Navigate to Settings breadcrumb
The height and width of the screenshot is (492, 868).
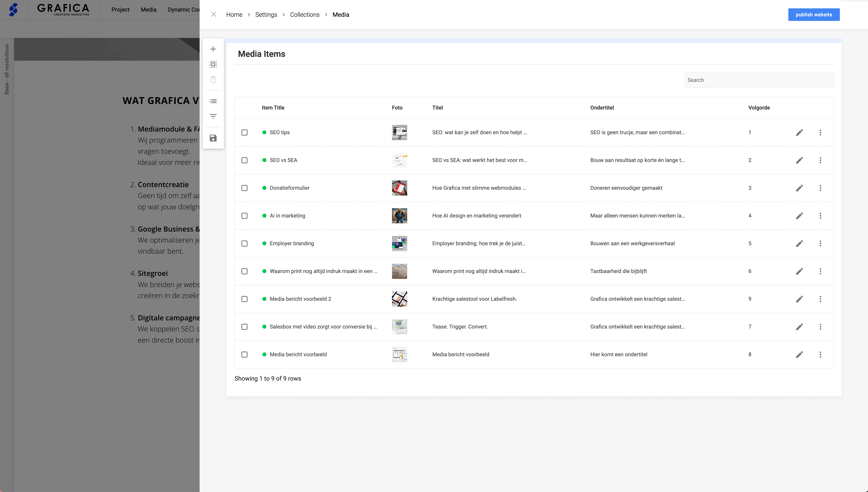(x=266, y=14)
